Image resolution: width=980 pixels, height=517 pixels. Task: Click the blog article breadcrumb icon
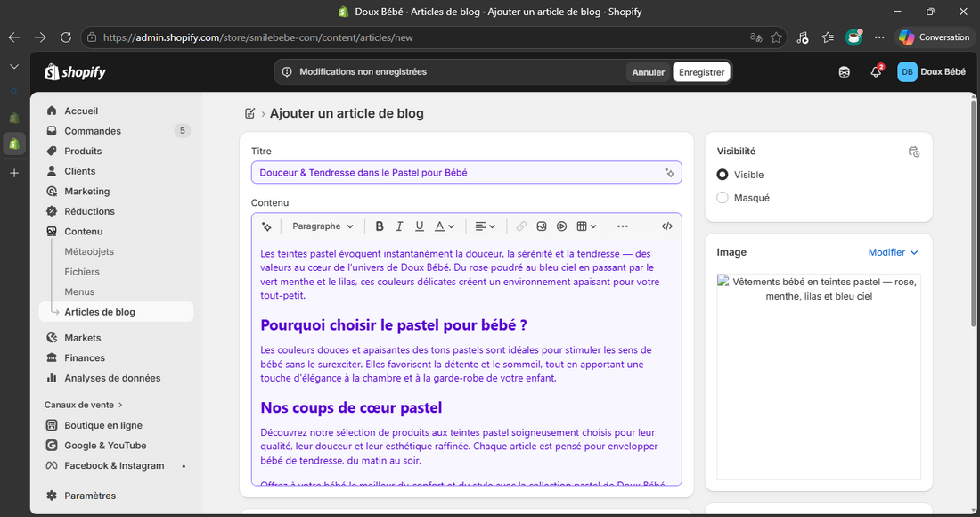pyautogui.click(x=250, y=113)
